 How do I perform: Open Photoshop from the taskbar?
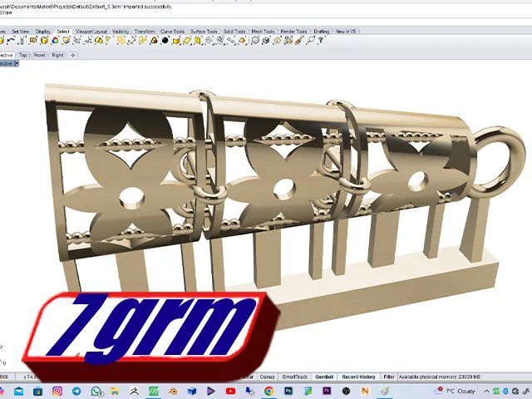coord(288,392)
